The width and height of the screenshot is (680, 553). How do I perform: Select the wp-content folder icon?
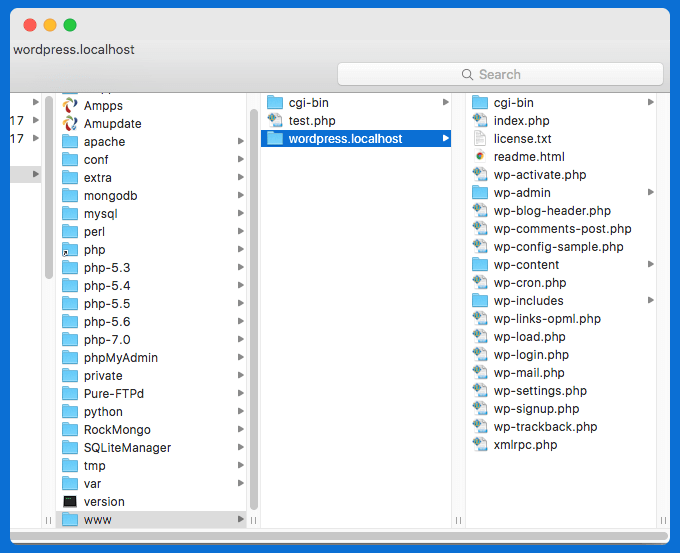tap(480, 264)
